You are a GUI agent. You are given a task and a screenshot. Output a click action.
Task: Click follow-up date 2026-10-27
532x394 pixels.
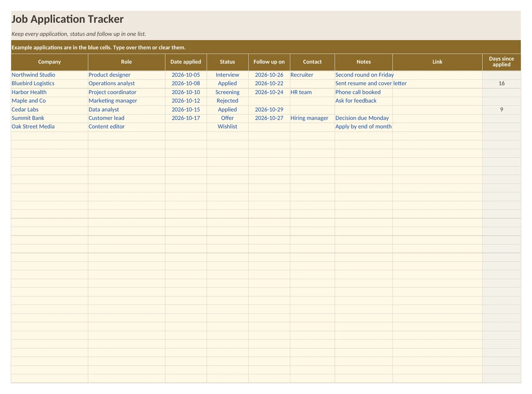point(269,118)
